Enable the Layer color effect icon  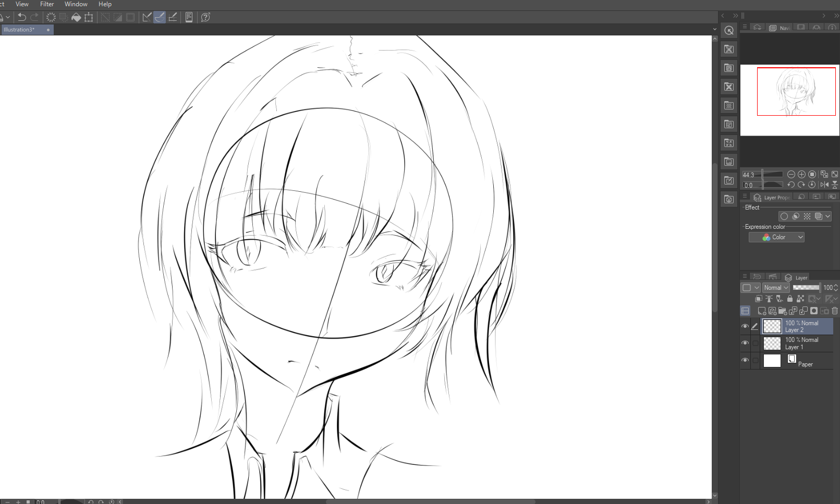point(819,216)
